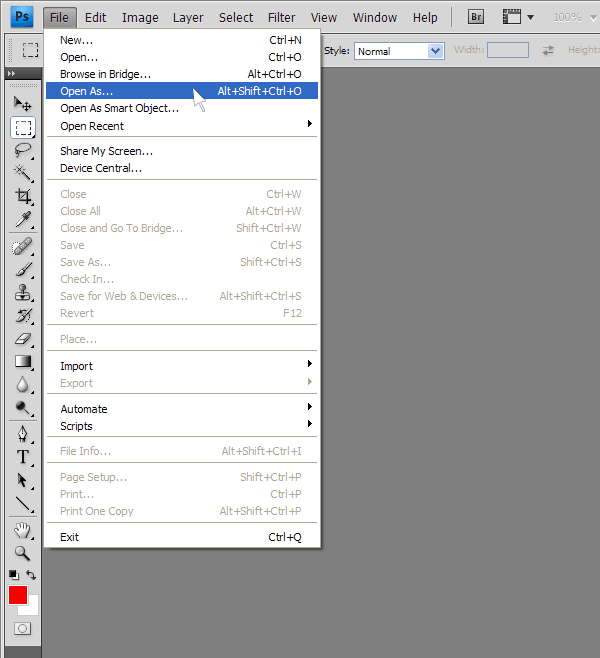Select the Move tool
Viewport: 600px width, 658px height.
click(23, 104)
